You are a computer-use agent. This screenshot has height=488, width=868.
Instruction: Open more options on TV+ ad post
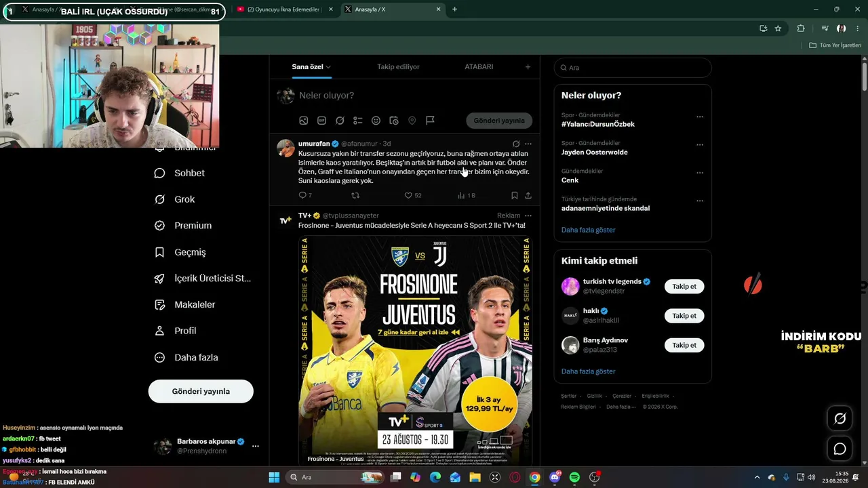pyautogui.click(x=528, y=216)
